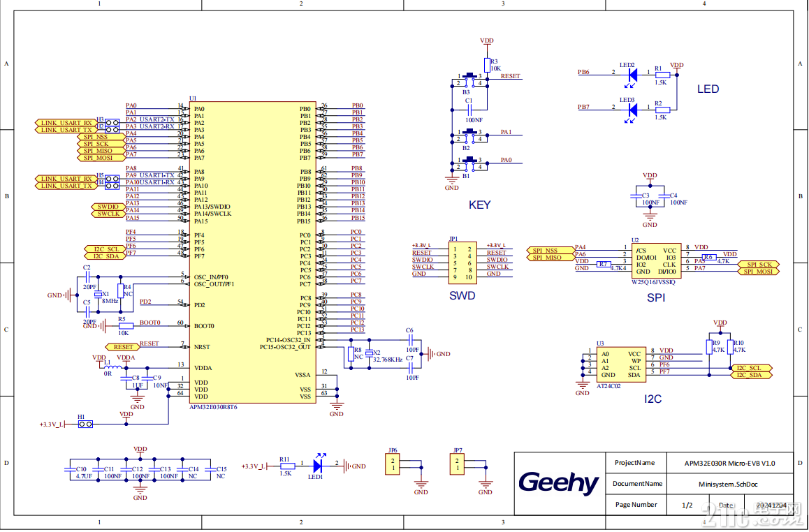809x532 pixels.
Task: Click the SWCLK port tag
Action: pos(108,214)
